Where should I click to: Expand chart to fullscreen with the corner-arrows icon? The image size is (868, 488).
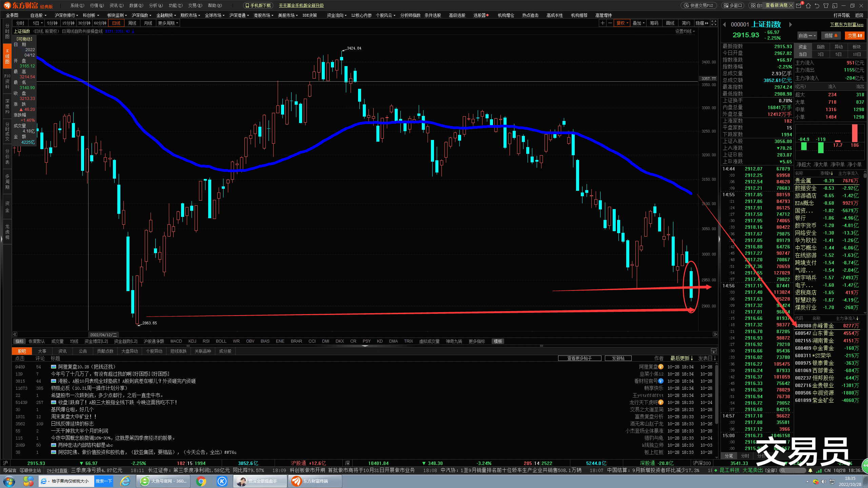click(x=714, y=23)
